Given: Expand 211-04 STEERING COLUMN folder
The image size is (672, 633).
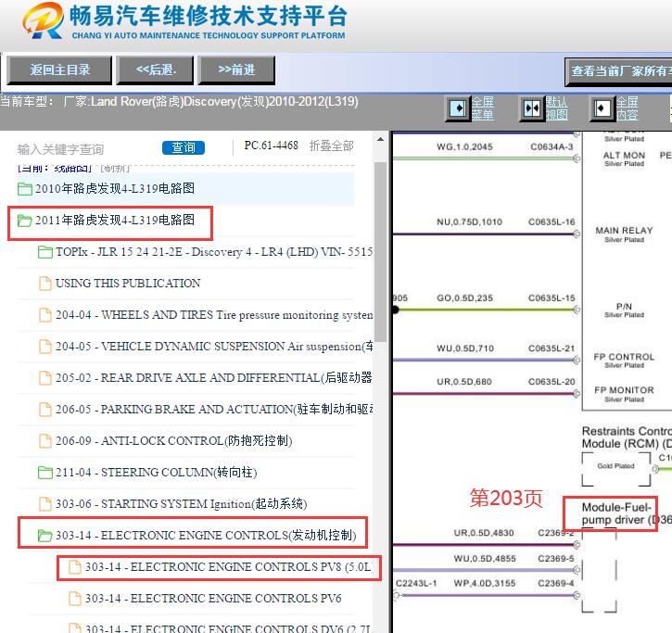Looking at the screenshot, I should 157,473.
